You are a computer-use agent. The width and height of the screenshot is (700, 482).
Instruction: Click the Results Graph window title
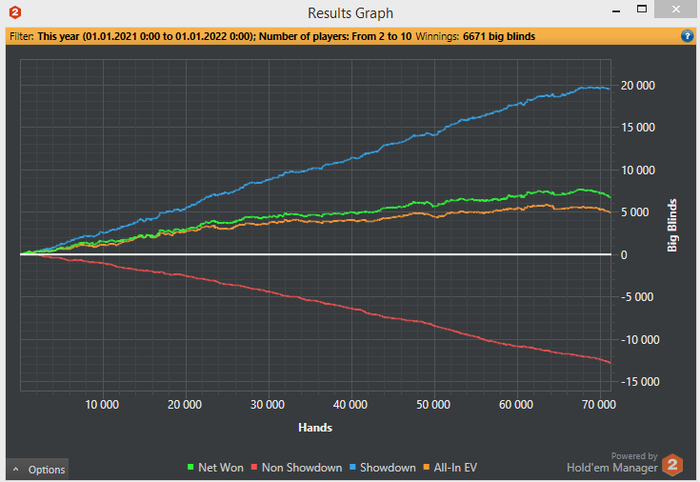(350, 13)
